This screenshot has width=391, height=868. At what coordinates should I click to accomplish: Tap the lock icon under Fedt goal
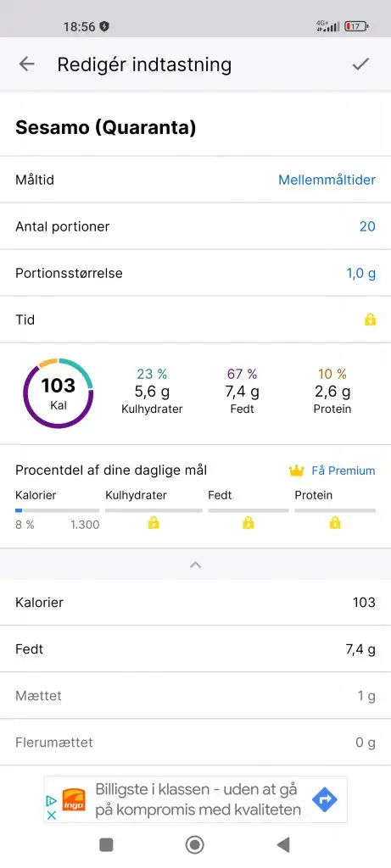coord(249,522)
